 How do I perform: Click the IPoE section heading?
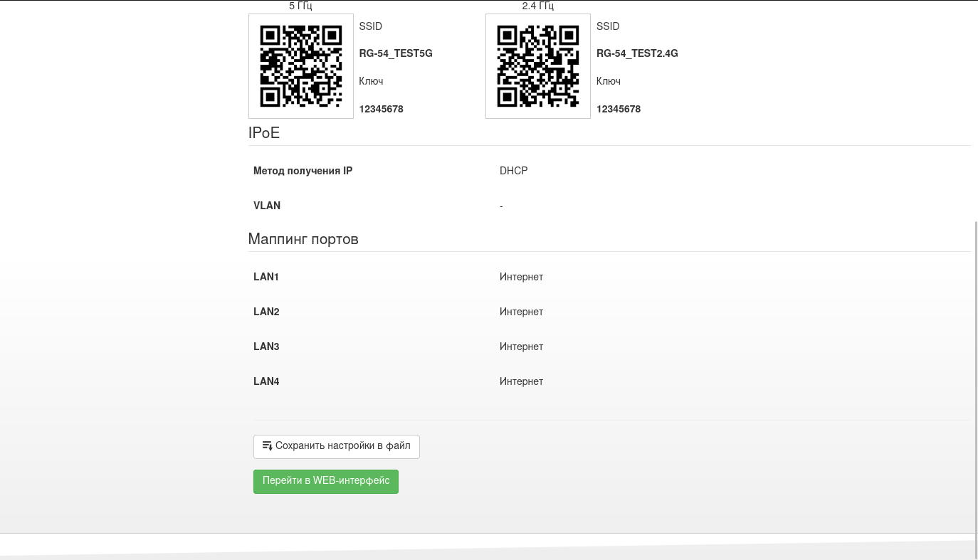[264, 133]
